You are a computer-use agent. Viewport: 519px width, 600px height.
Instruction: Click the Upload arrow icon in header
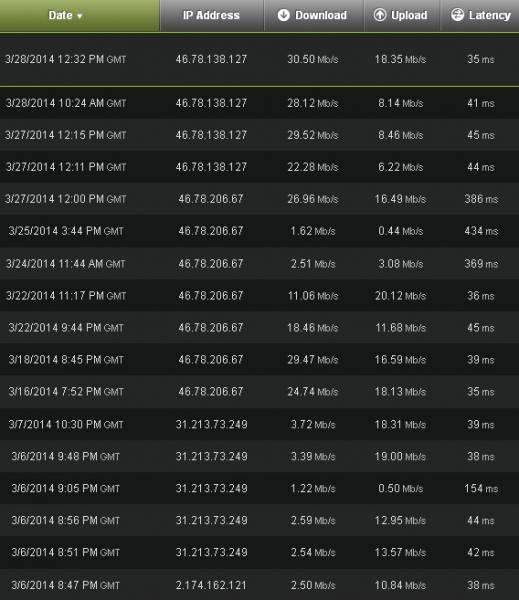pos(380,15)
